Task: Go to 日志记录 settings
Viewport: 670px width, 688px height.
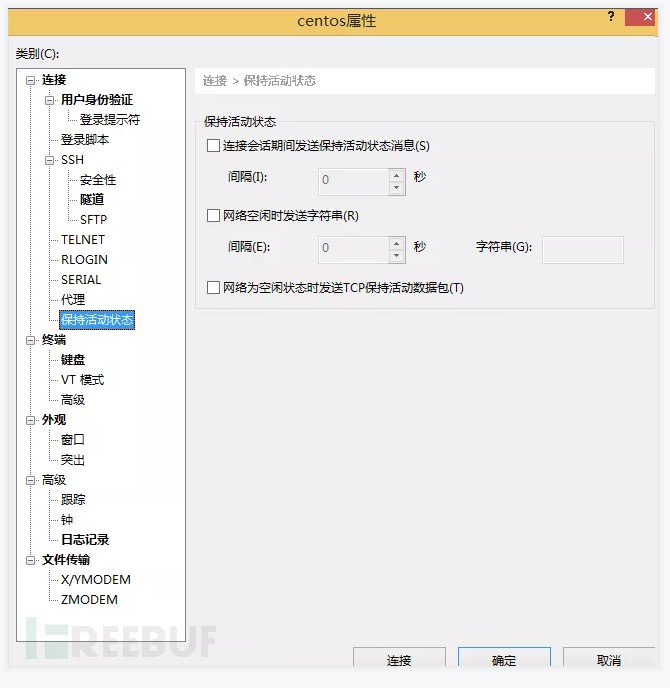Action: [x=85, y=540]
